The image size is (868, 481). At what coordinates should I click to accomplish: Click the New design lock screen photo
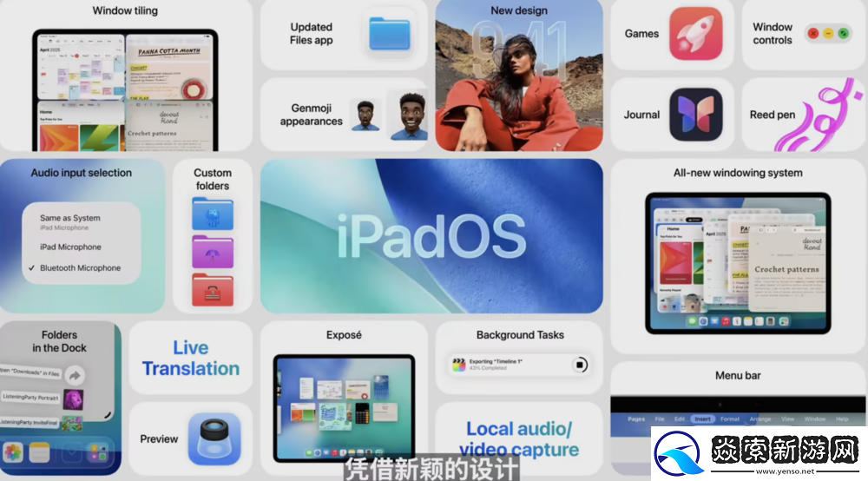(x=519, y=76)
